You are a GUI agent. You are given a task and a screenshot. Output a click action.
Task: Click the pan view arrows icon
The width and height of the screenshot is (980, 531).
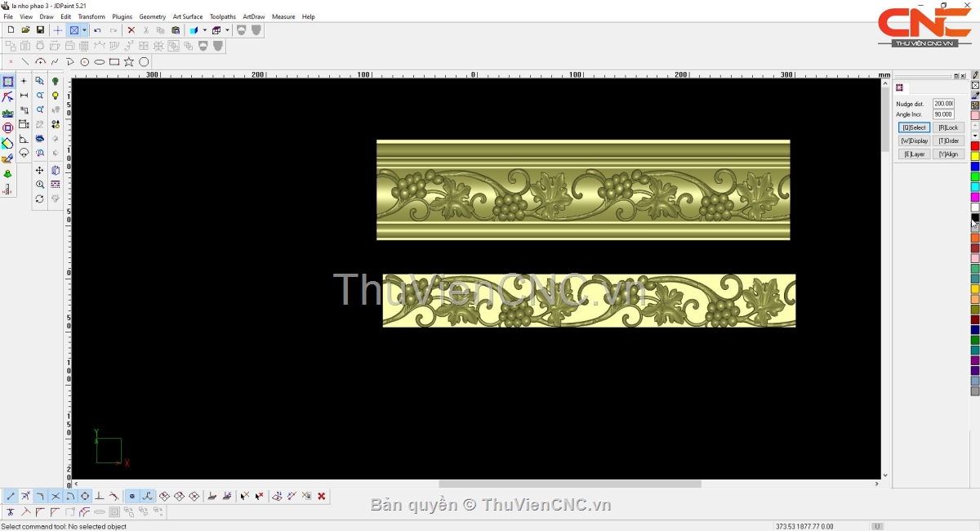(x=39, y=171)
